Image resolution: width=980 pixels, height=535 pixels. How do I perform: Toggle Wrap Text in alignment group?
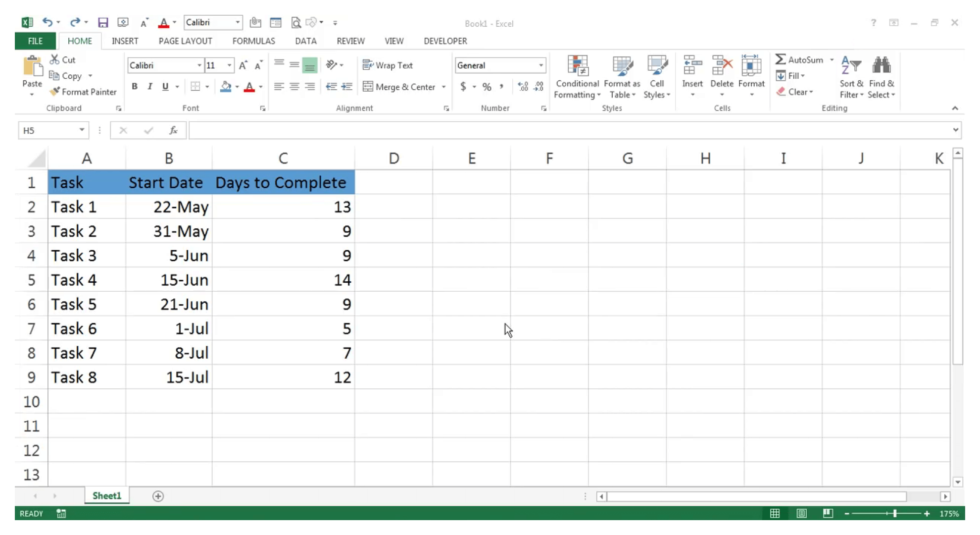click(389, 65)
